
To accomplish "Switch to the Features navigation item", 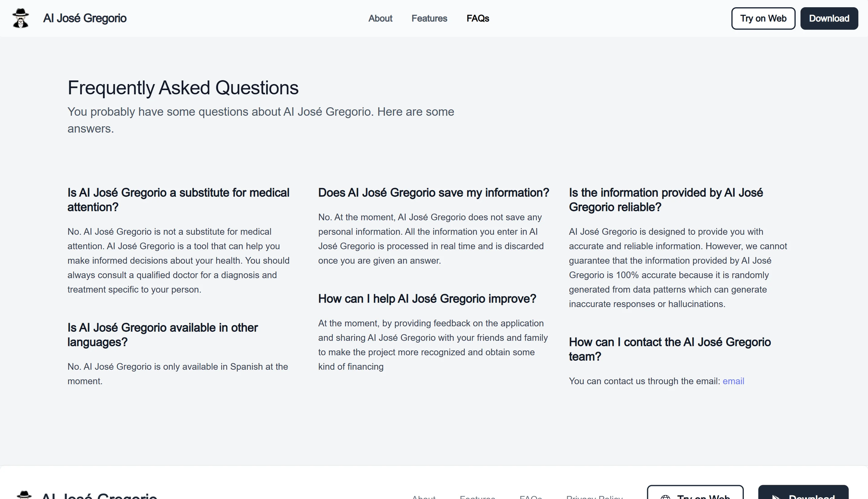I will pyautogui.click(x=429, y=18).
